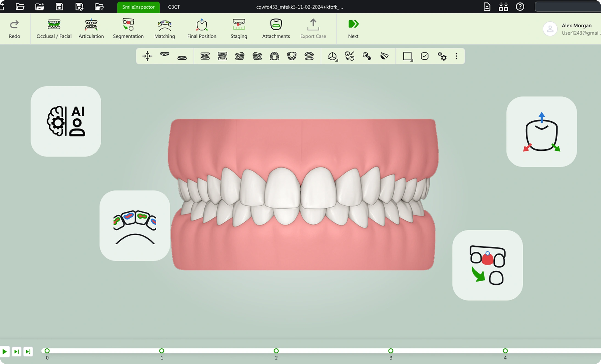The image size is (601, 364).
Task: Click the AI brain assistant card
Action: (x=66, y=121)
